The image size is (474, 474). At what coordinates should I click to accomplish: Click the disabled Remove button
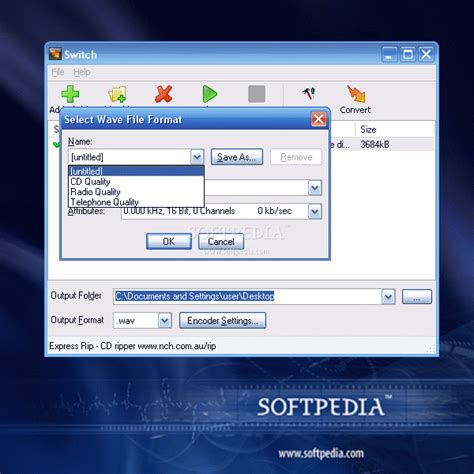point(296,157)
